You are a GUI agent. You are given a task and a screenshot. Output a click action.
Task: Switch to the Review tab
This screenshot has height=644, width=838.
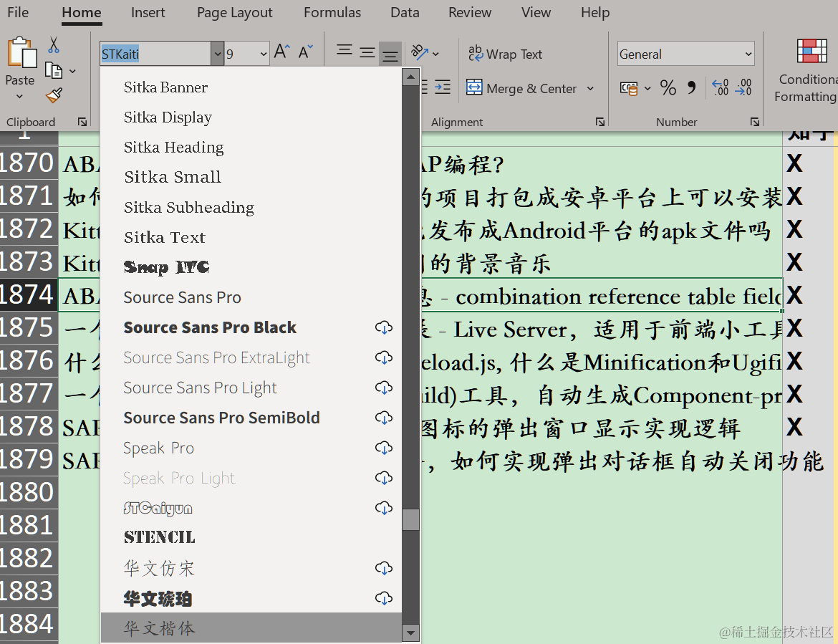pos(470,12)
